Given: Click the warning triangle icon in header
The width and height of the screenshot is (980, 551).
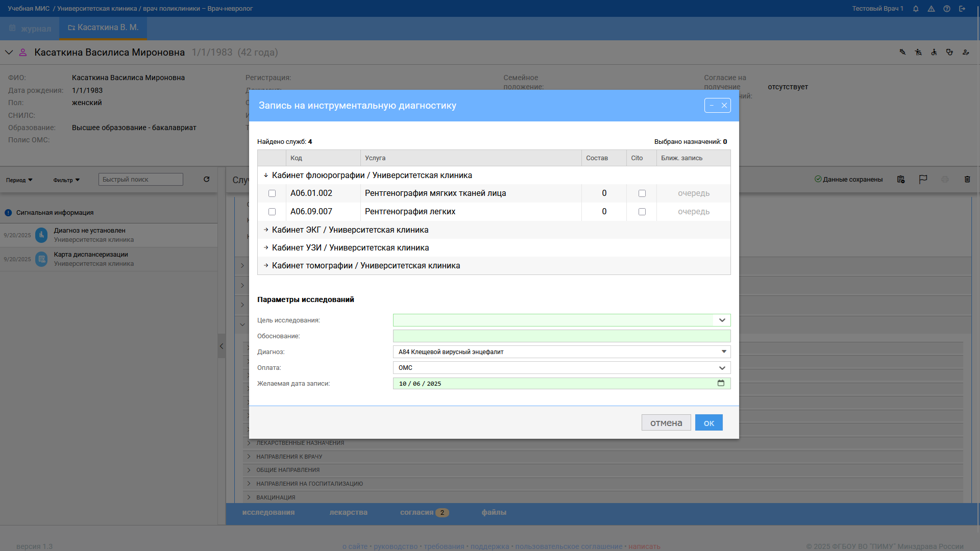Looking at the screenshot, I should pyautogui.click(x=931, y=9).
